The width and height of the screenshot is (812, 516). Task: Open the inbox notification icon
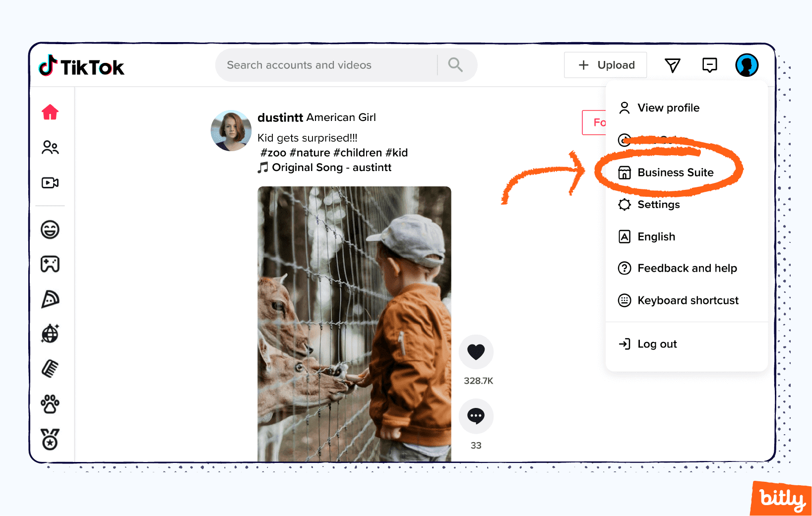click(710, 65)
